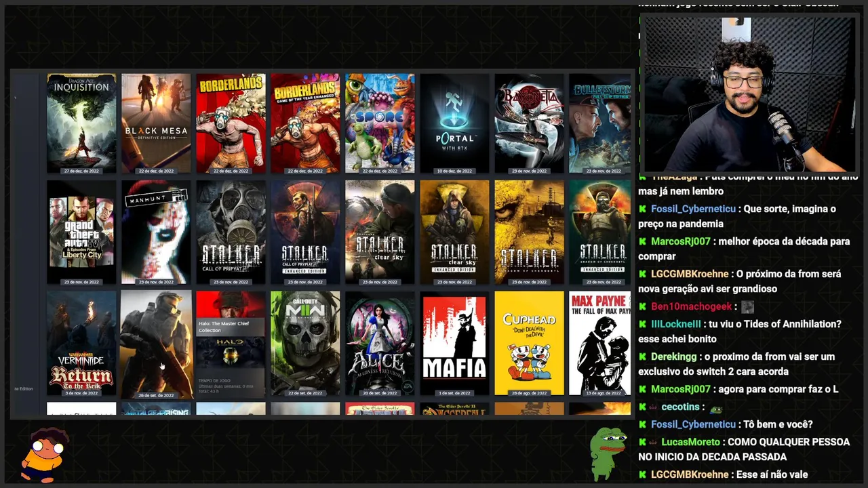This screenshot has width=868, height=488.
Task: Select the Cuphead cover
Action: coord(529,344)
